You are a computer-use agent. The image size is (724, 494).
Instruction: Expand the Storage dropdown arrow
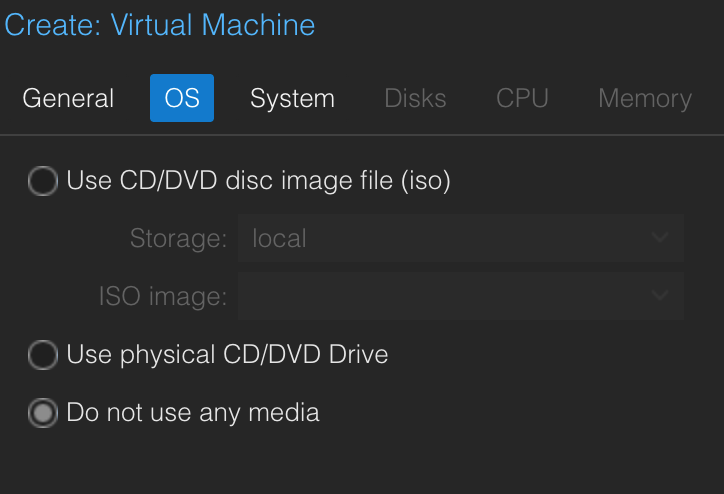click(x=660, y=238)
